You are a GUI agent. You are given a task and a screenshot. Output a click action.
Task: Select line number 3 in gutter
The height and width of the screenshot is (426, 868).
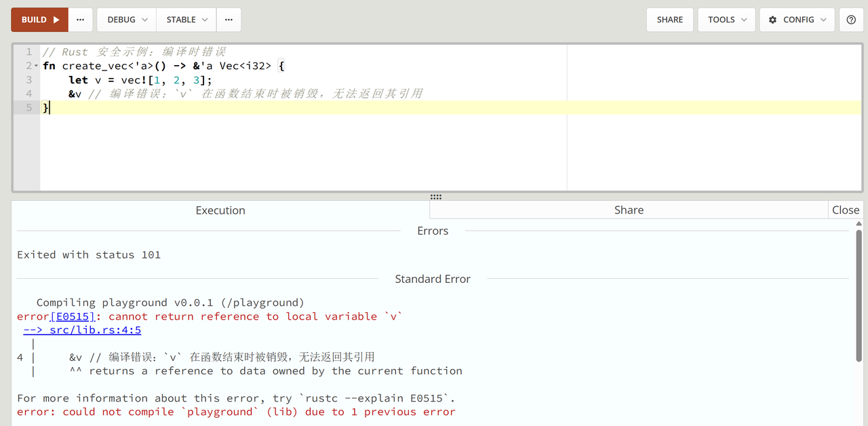pyautogui.click(x=28, y=80)
